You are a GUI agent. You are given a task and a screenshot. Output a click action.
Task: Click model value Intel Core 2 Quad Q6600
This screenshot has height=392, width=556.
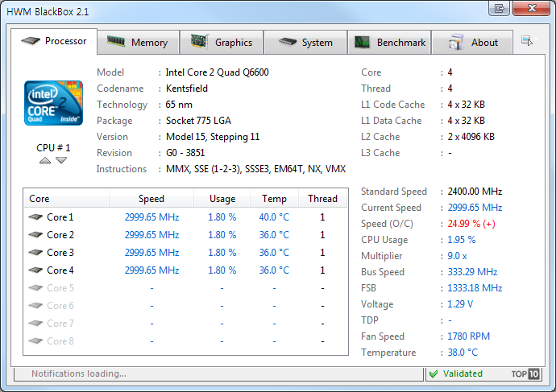tap(217, 72)
